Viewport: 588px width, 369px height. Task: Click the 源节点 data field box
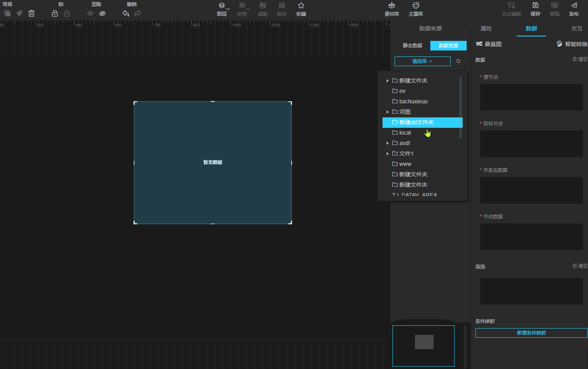click(532, 97)
